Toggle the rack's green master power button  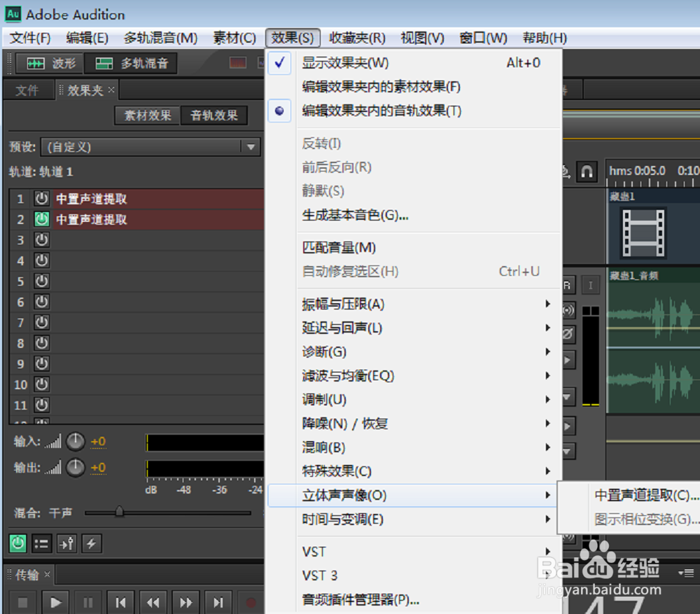point(18,543)
